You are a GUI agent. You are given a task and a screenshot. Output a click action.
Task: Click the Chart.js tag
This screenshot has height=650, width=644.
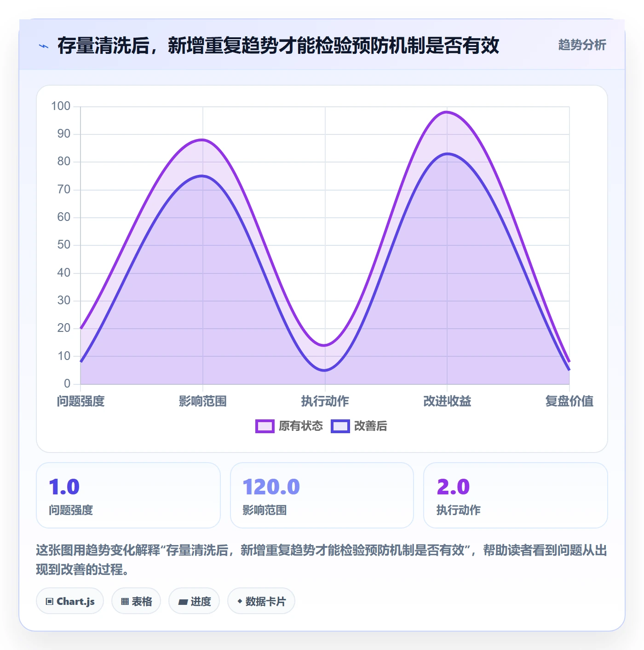pyautogui.click(x=70, y=601)
